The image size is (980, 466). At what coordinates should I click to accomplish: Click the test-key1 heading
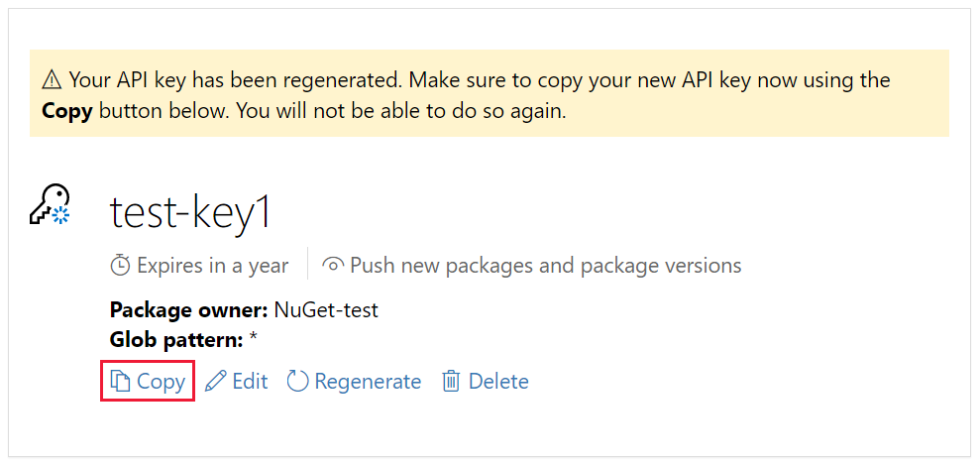[190, 212]
